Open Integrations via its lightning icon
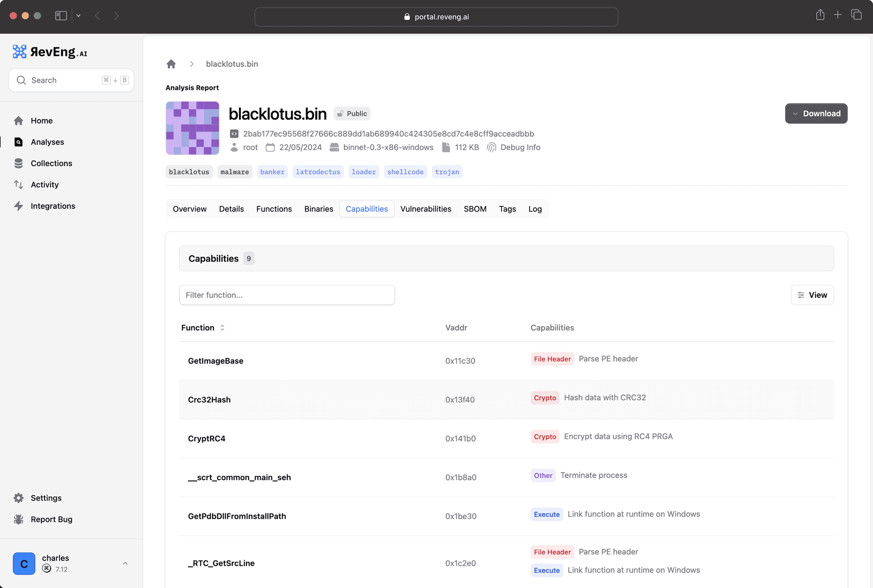Image resolution: width=873 pixels, height=588 pixels. pyautogui.click(x=19, y=206)
